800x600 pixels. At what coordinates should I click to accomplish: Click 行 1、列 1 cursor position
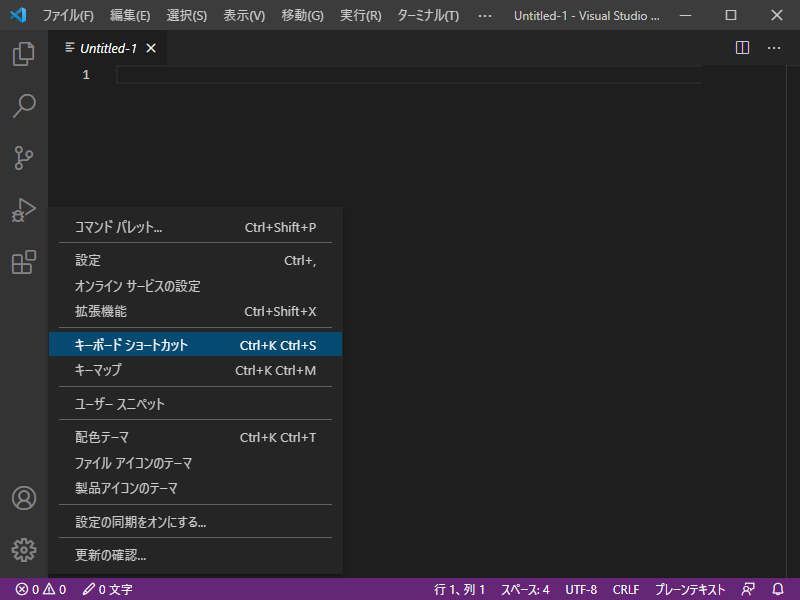pyautogui.click(x=459, y=589)
